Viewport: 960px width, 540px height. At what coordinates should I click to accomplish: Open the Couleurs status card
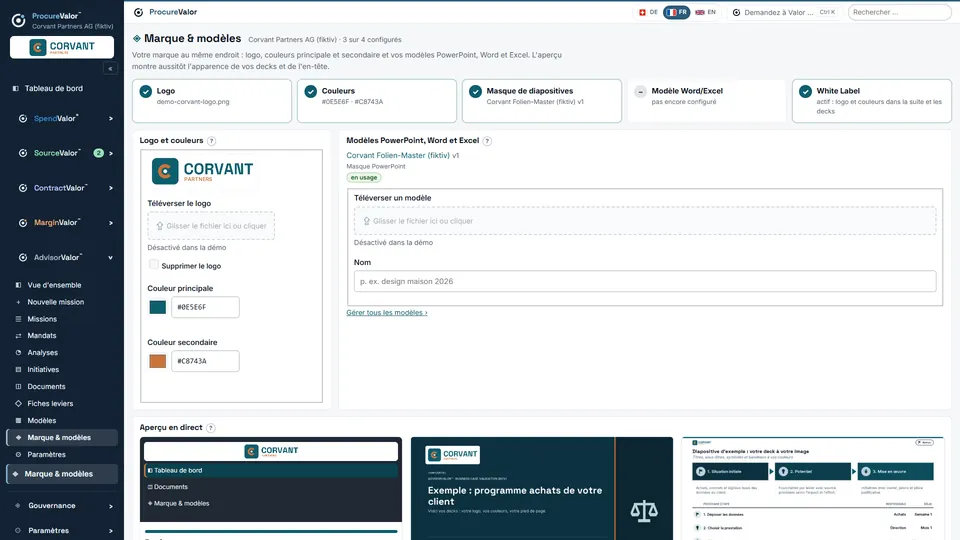pyautogui.click(x=377, y=101)
